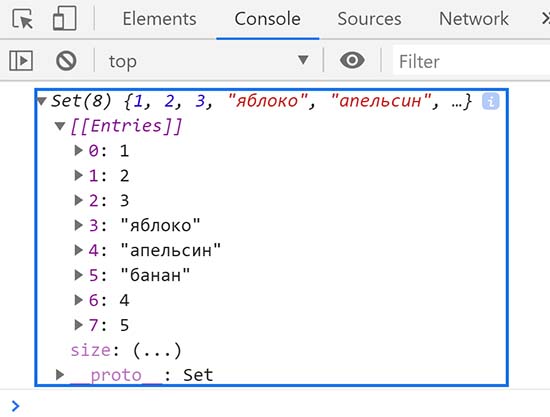Select the "Set(8)" summary text
The image size is (550, 417).
click(81, 101)
